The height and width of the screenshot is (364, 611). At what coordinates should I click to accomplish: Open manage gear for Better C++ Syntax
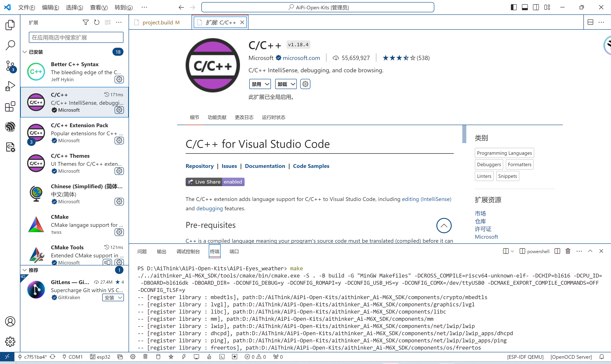[119, 79]
